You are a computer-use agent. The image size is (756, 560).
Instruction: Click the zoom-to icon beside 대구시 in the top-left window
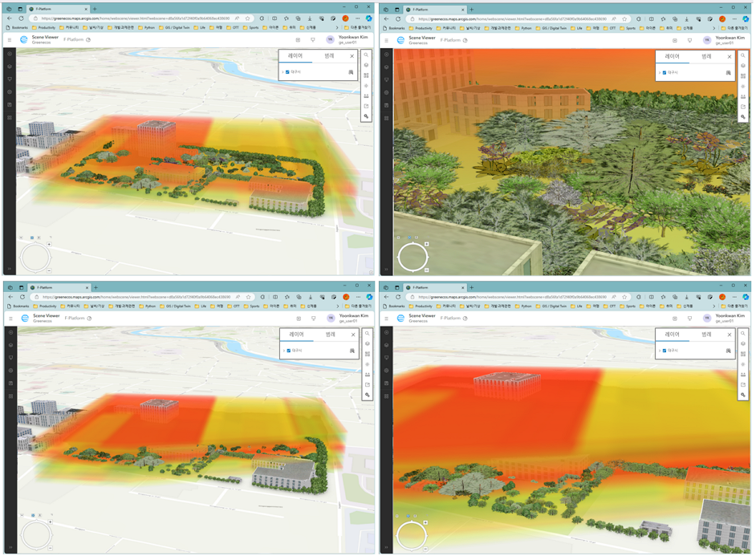(x=351, y=72)
